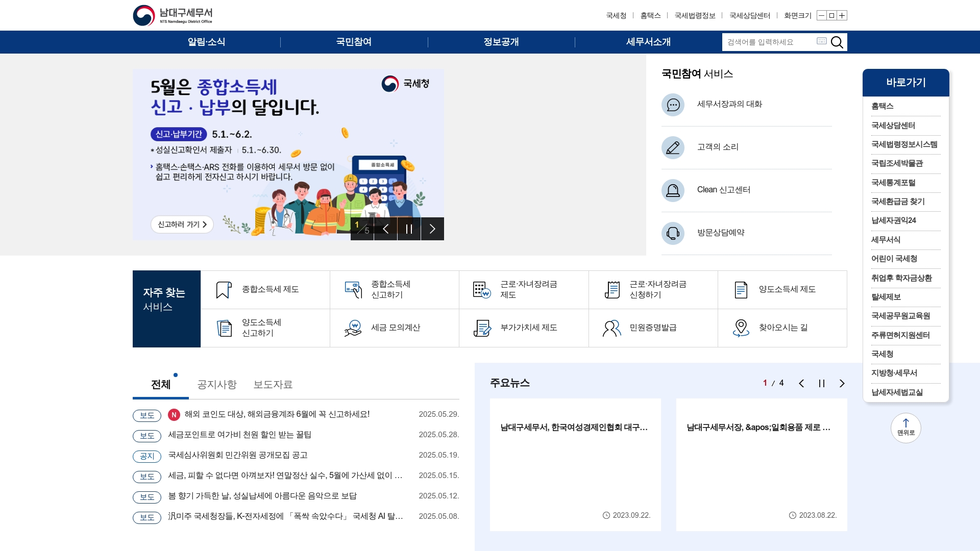Click the calculator icon for 근로·자녀장려금 제도

(x=482, y=290)
